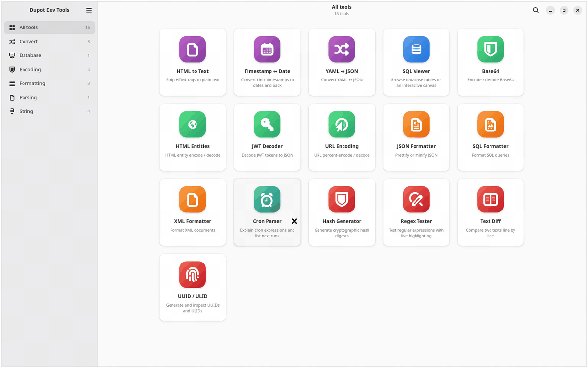Click the lines icon beside Formatting

[x=12, y=83]
